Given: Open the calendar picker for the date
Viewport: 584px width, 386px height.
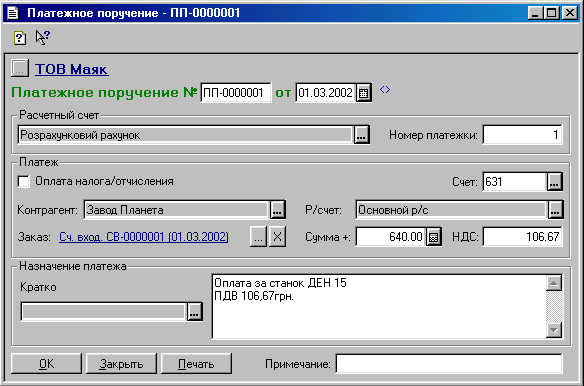Looking at the screenshot, I should click(364, 93).
